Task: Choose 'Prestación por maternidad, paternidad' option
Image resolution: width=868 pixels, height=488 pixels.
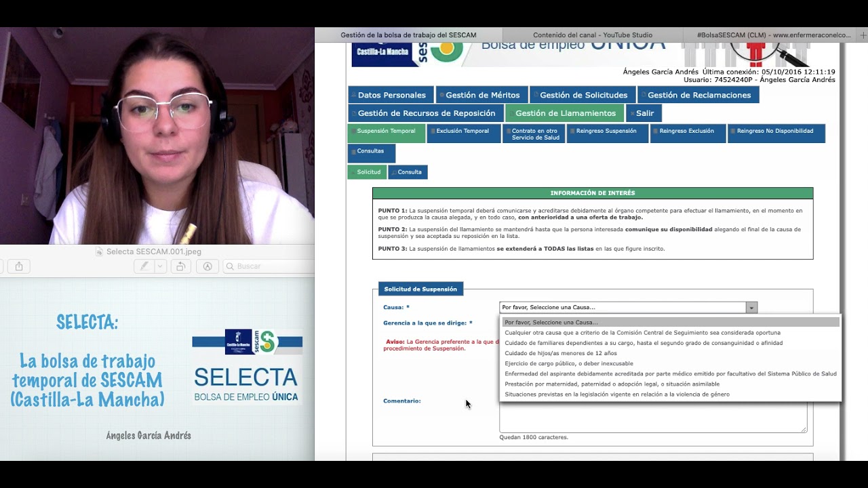Action: (x=671, y=384)
